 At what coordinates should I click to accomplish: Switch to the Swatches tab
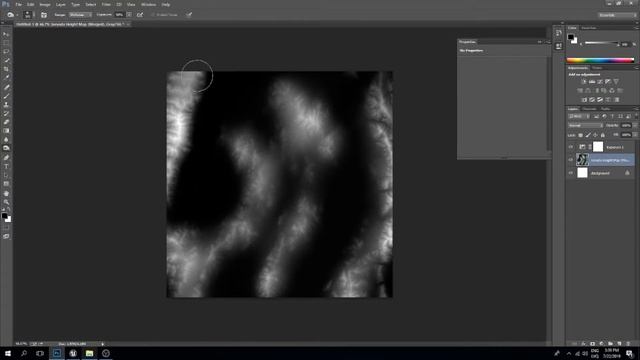589,28
